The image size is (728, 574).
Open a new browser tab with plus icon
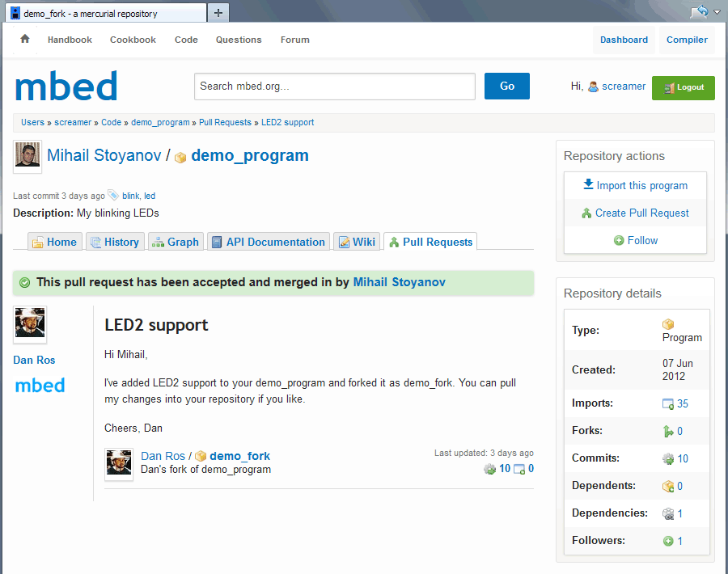point(218,13)
